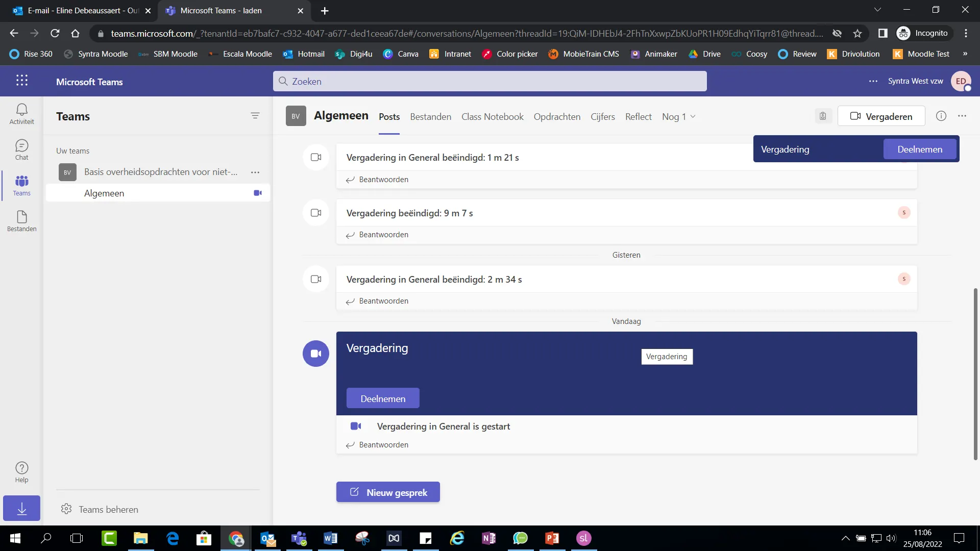
Task: Open Windows Start menu
Action: [15, 538]
